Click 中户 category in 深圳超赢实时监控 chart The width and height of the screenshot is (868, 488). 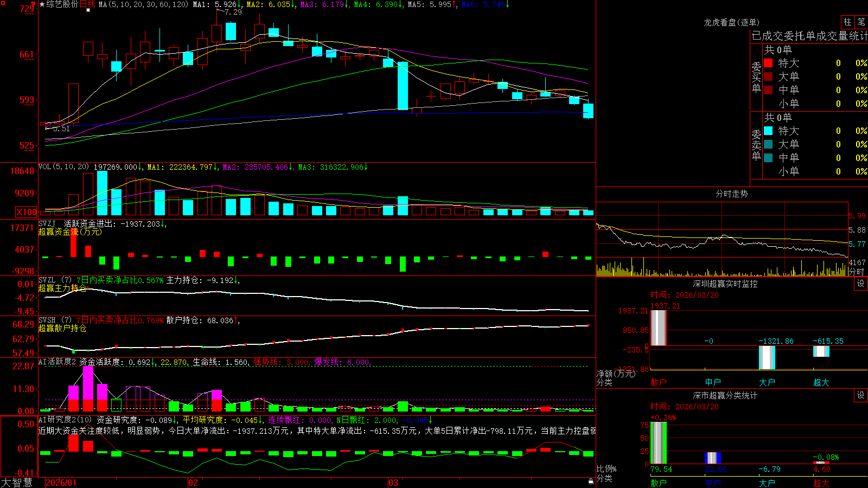click(713, 382)
